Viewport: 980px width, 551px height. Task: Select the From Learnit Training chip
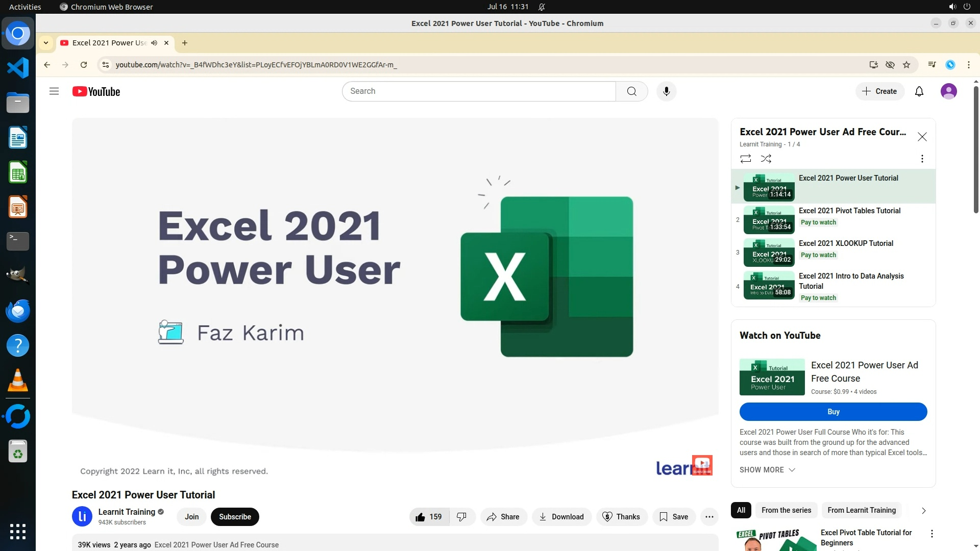click(861, 510)
